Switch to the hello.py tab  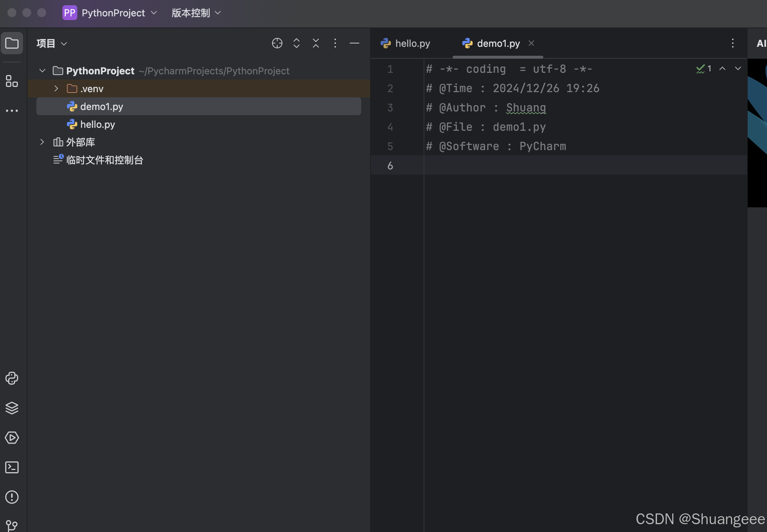[x=406, y=43]
